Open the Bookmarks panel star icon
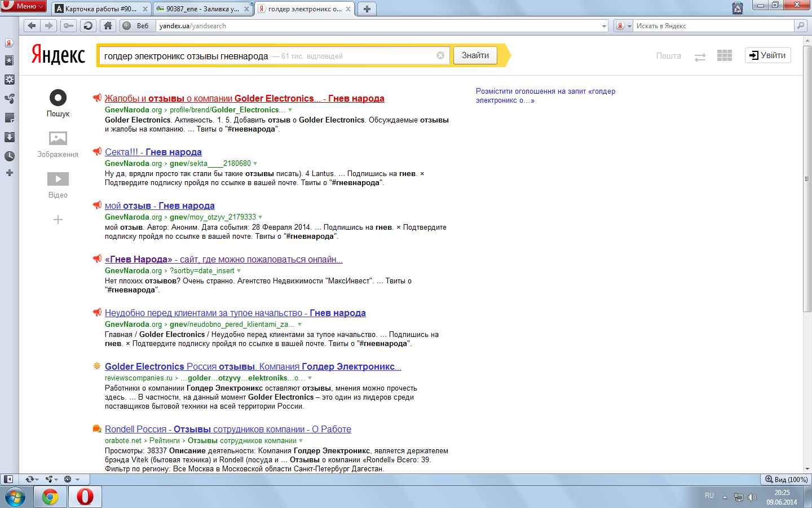Screen dimensions: 812x508 pos(9,60)
